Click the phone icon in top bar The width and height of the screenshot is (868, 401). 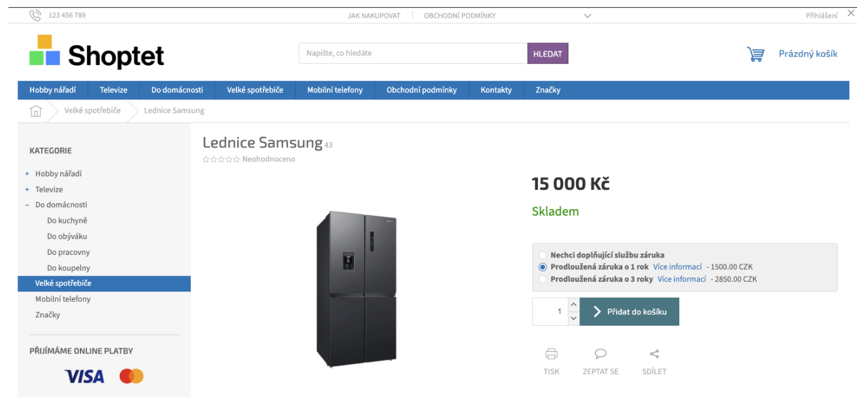point(35,15)
